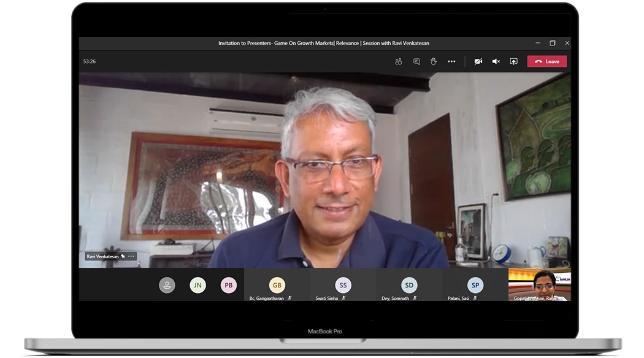644x358 pixels.
Task: Select the lone attendee silhouette avatar
Action: [167, 284]
